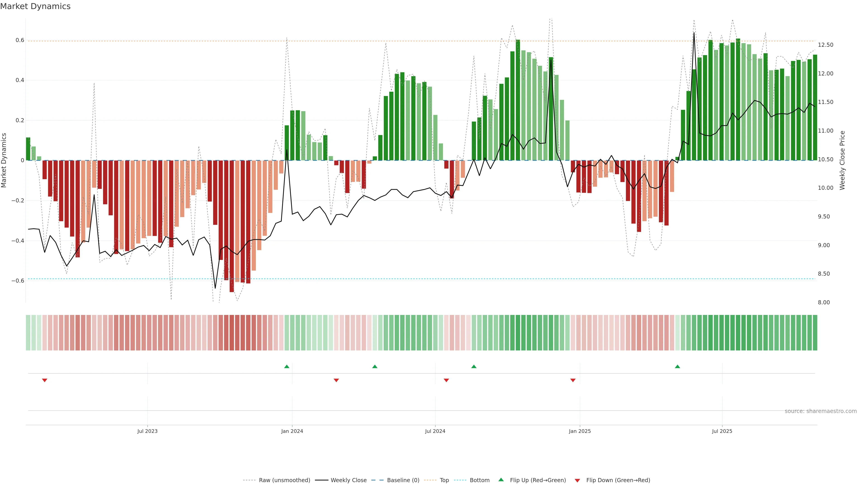This screenshot has height=488, width=868.
Task: Click the Market Dynamics chart title
Action: click(x=35, y=6)
